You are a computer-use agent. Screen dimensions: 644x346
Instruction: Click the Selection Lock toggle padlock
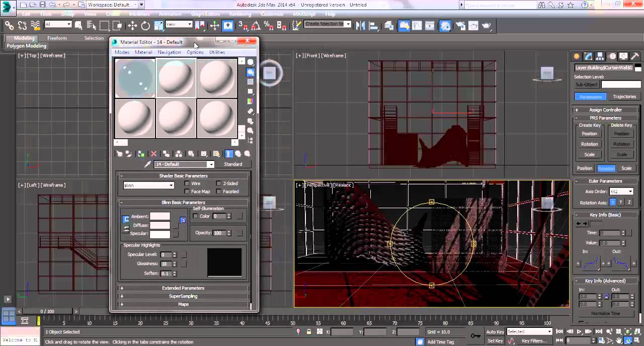[x=308, y=332]
